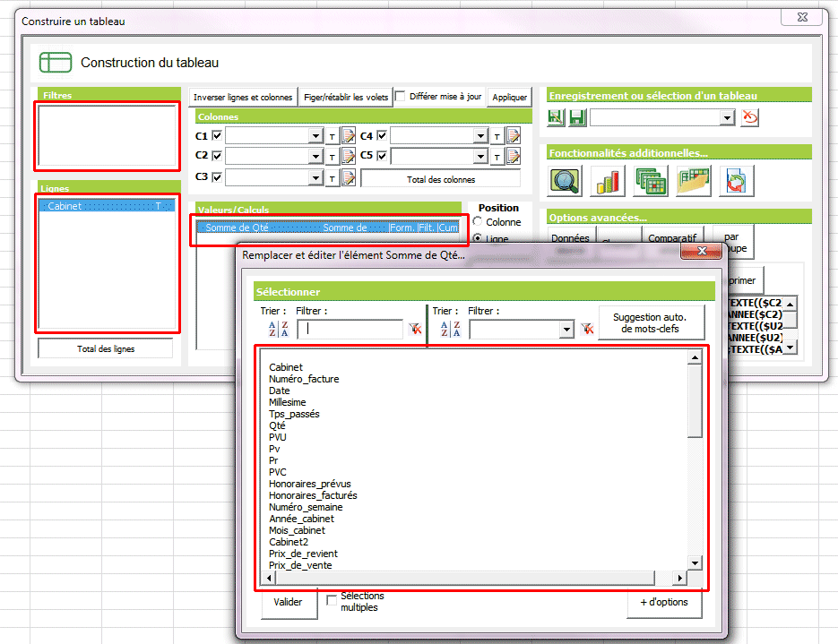This screenshot has height=644, width=838.
Task: Select Numéro_facture in the field list
Action: 304,379
